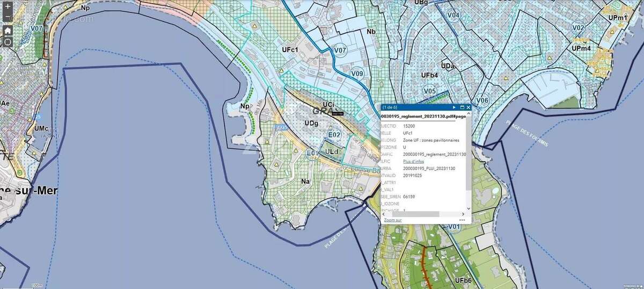Click the E02 map marker

pyautogui.click(x=334, y=135)
